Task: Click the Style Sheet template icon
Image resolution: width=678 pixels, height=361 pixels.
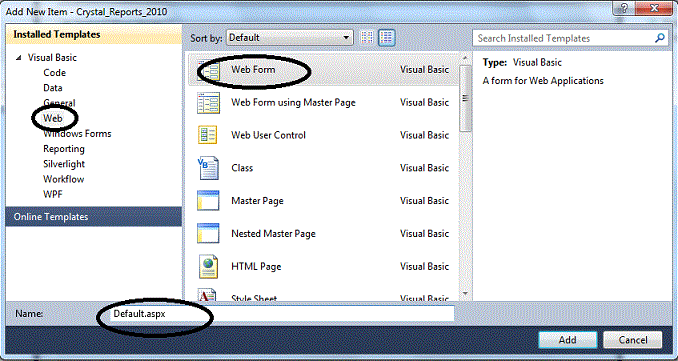Action: pos(208,295)
